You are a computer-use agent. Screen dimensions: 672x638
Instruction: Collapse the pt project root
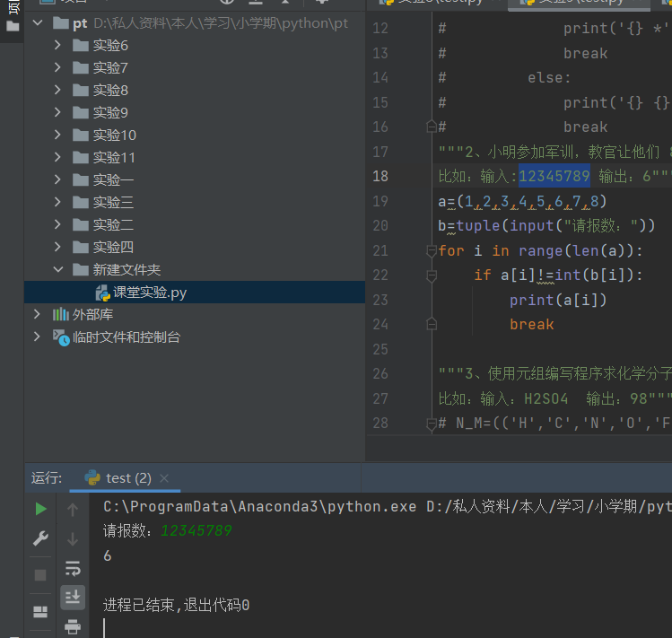pos(38,22)
